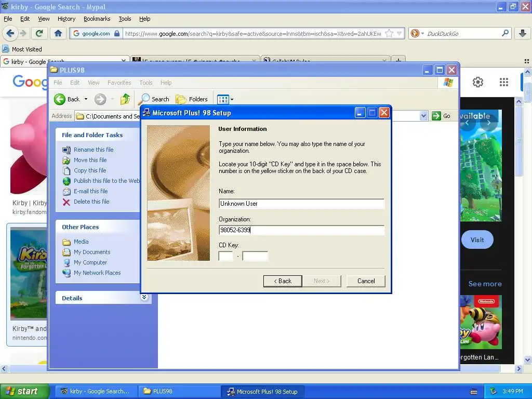Click the browser horizontal scrollbar right arrow
The height and width of the screenshot is (399, 532).
coord(518,368)
